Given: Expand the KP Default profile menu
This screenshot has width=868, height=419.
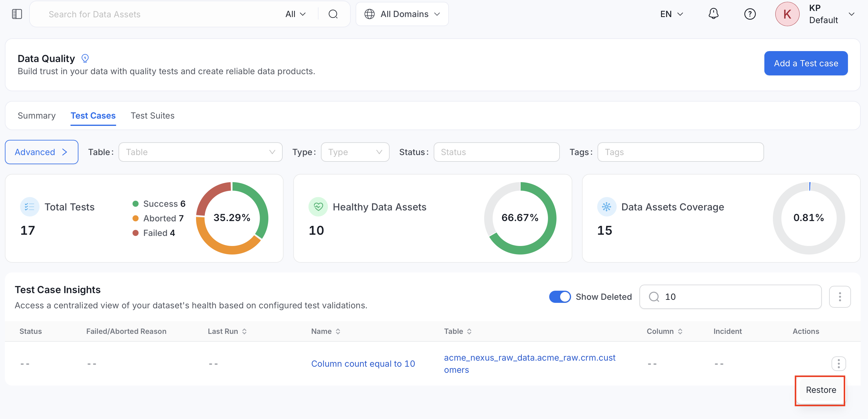Looking at the screenshot, I should [x=851, y=14].
